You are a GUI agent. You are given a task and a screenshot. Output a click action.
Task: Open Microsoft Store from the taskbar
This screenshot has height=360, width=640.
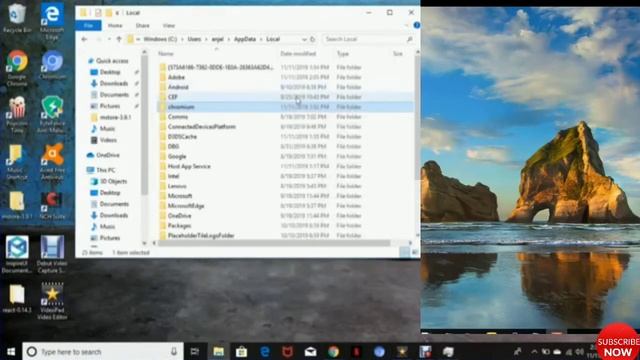click(241, 351)
